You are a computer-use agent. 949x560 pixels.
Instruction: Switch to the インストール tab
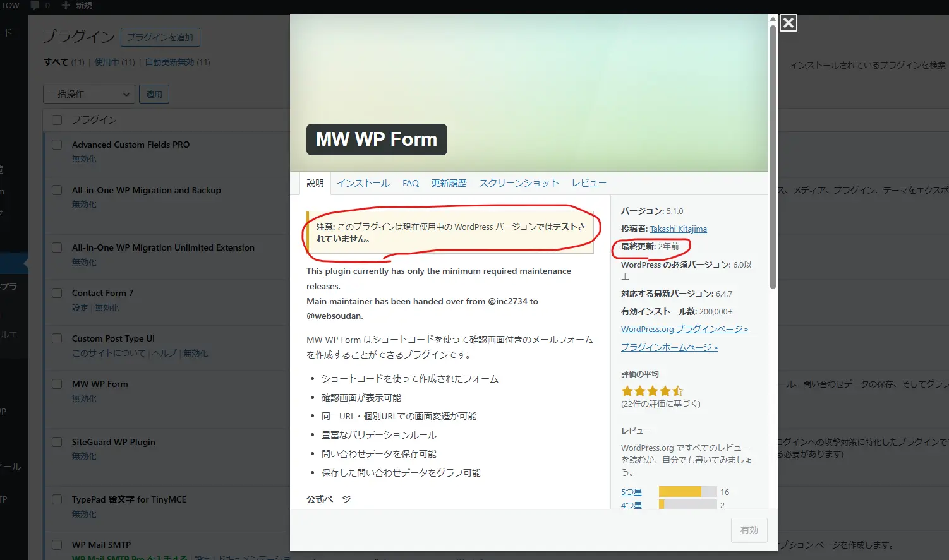(x=363, y=183)
